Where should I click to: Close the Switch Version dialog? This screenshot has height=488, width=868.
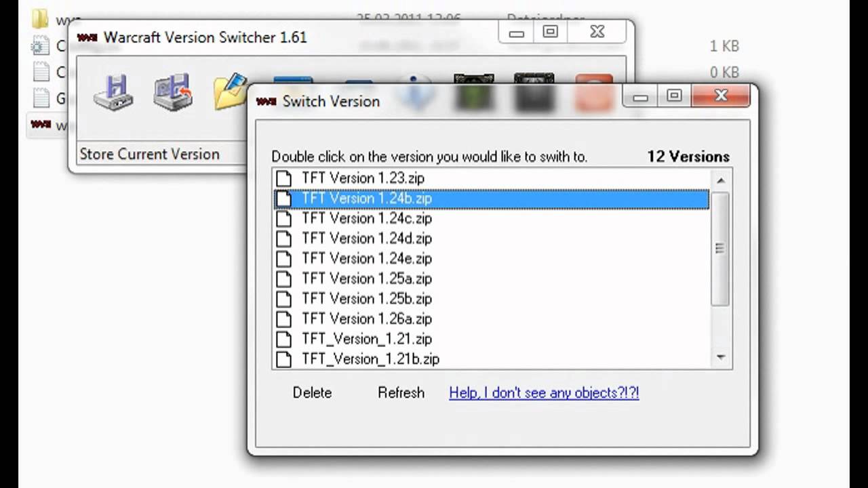[721, 96]
